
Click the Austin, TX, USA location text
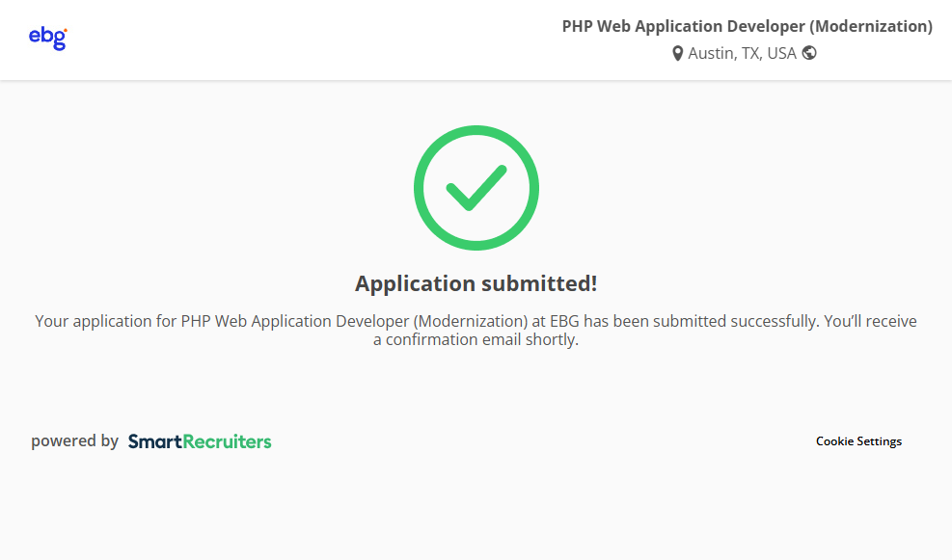point(742,54)
